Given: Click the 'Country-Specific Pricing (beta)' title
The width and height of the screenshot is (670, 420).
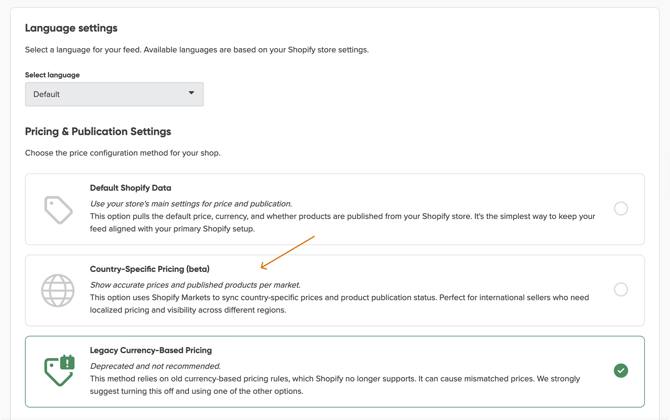Looking at the screenshot, I should 150,269.
